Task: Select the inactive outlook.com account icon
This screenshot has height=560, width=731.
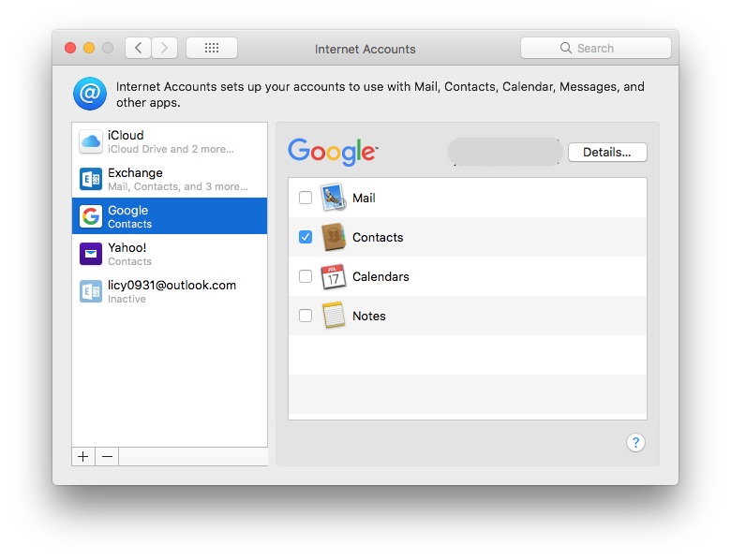Action: [91, 291]
